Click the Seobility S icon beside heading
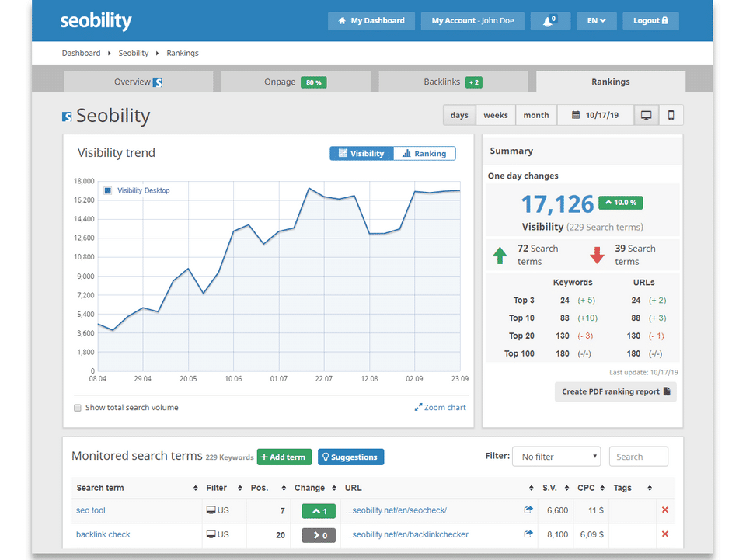The image size is (746, 560). pyautogui.click(x=67, y=117)
